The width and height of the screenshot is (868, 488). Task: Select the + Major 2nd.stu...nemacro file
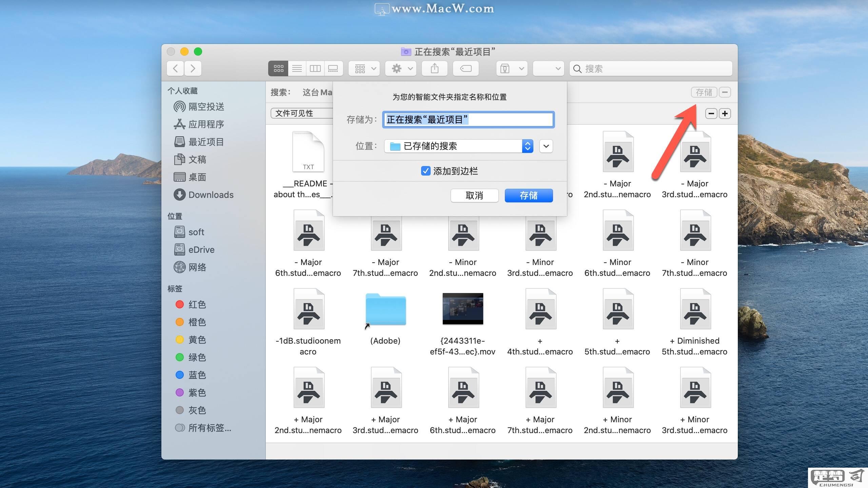point(308,387)
